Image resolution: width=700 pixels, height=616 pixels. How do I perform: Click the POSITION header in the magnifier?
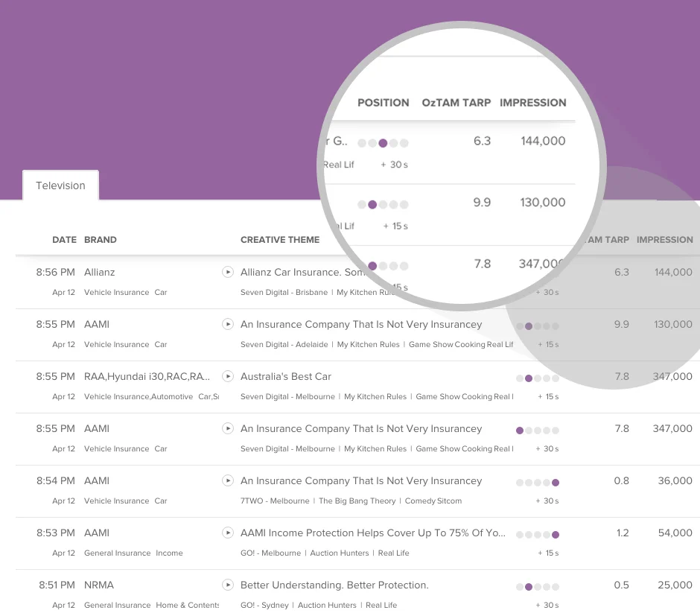tap(383, 103)
